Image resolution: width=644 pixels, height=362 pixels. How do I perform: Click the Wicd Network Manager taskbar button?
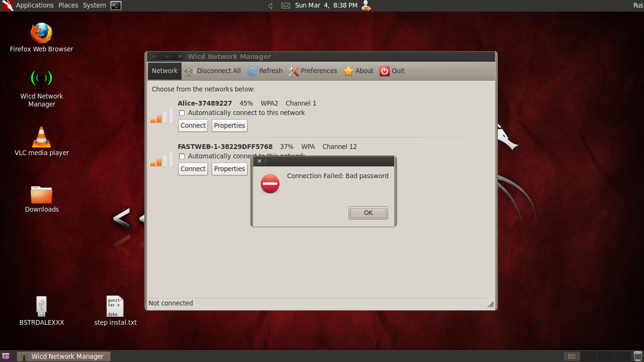(63, 356)
